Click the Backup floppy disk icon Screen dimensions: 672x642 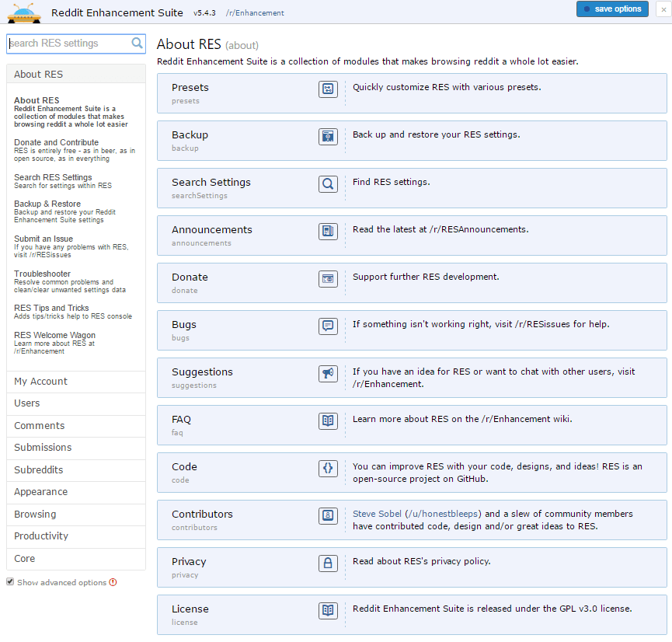[x=328, y=137]
